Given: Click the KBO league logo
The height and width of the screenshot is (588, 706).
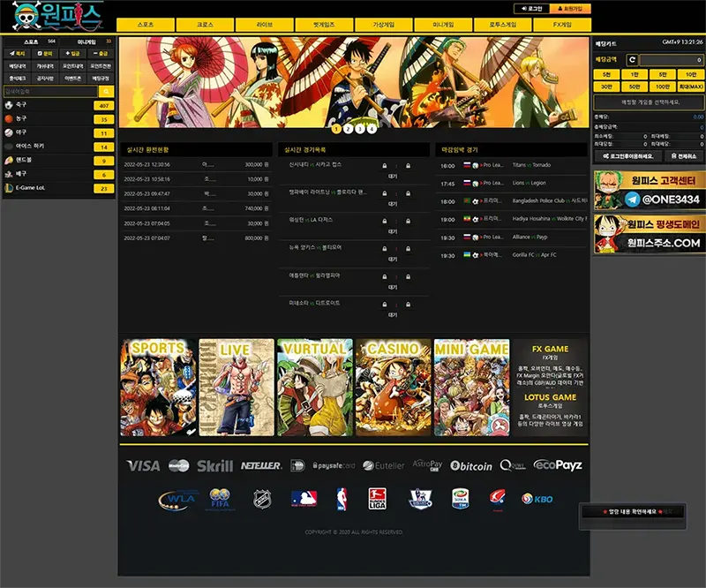Looking at the screenshot, I should coord(537,499).
